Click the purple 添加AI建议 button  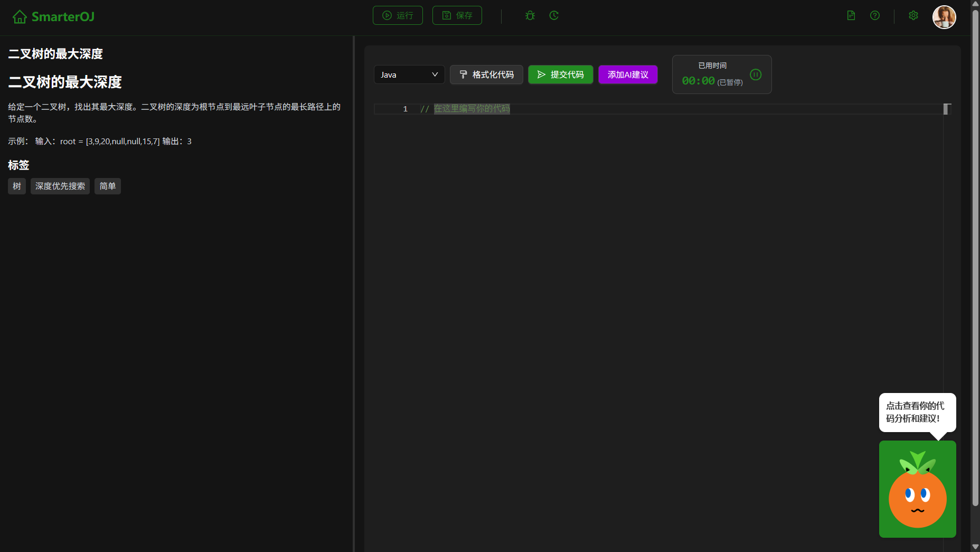pos(628,74)
